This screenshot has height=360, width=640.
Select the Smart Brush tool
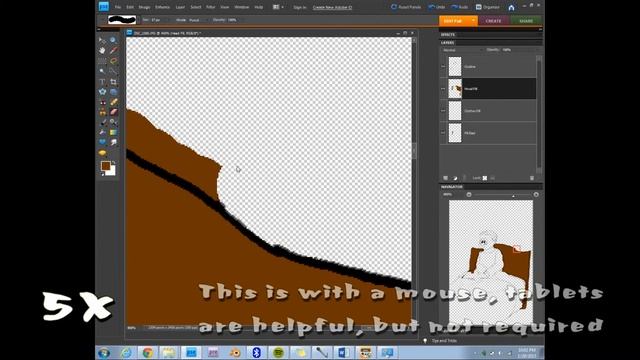[x=113, y=122]
